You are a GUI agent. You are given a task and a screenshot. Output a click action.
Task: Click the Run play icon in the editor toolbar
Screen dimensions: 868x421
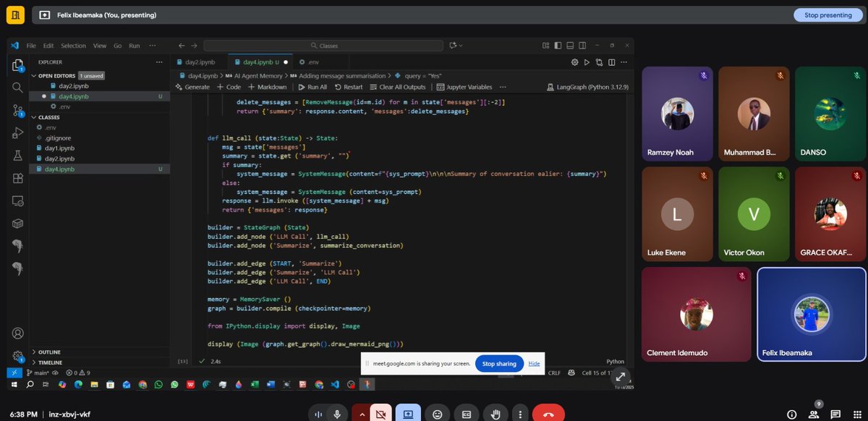(x=587, y=62)
